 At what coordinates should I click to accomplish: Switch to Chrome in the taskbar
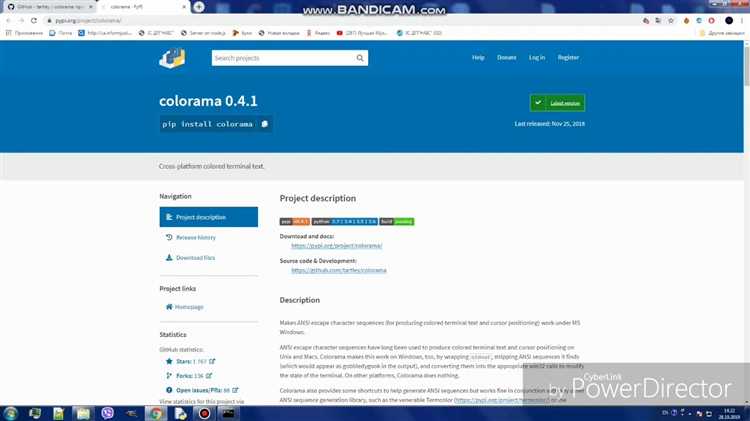click(x=156, y=413)
